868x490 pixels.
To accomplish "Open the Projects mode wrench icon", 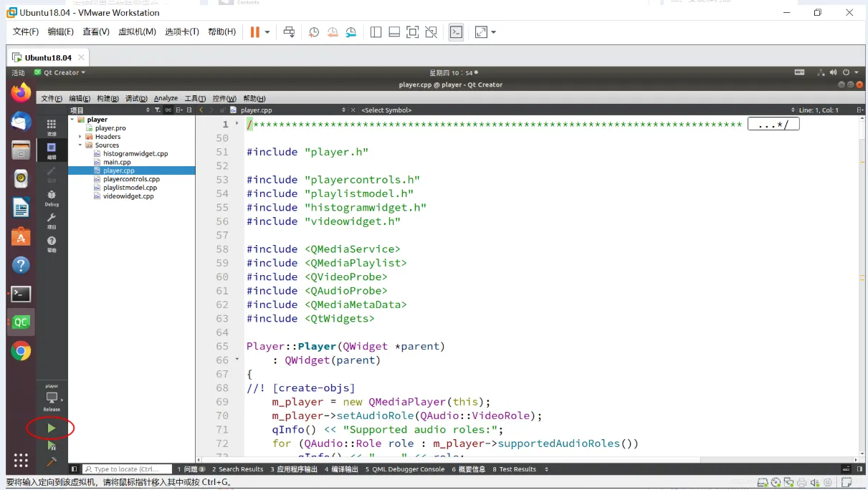I will [x=52, y=220].
